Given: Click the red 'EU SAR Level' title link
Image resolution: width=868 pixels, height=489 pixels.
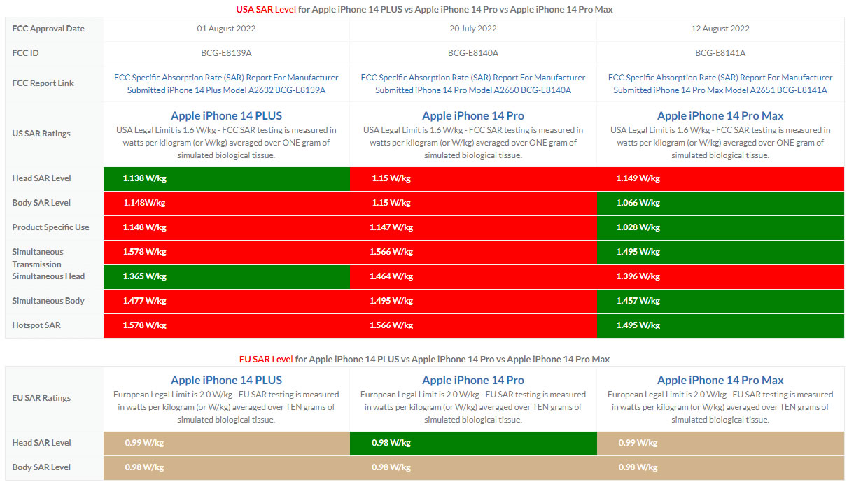Looking at the screenshot, I should (266, 359).
